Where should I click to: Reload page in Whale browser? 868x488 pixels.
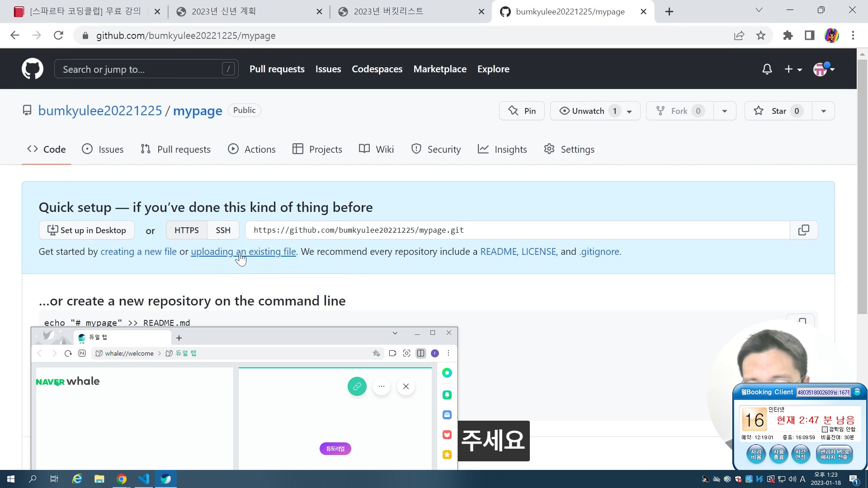point(68,353)
